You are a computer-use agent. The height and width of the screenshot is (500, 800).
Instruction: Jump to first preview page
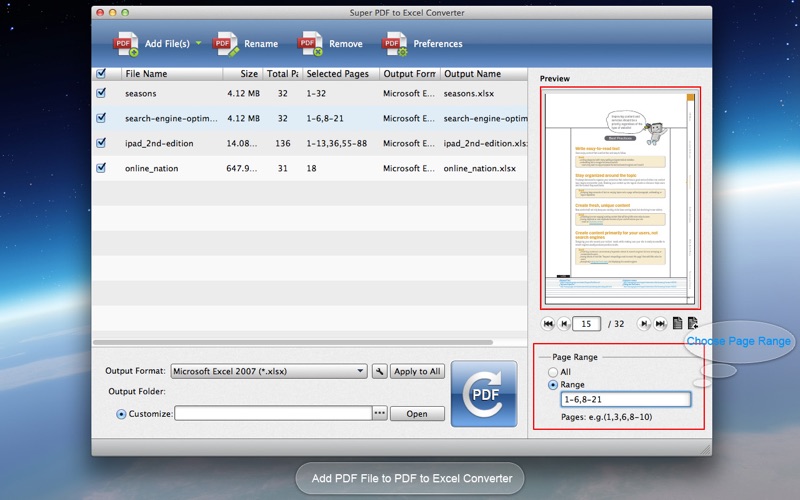548,323
